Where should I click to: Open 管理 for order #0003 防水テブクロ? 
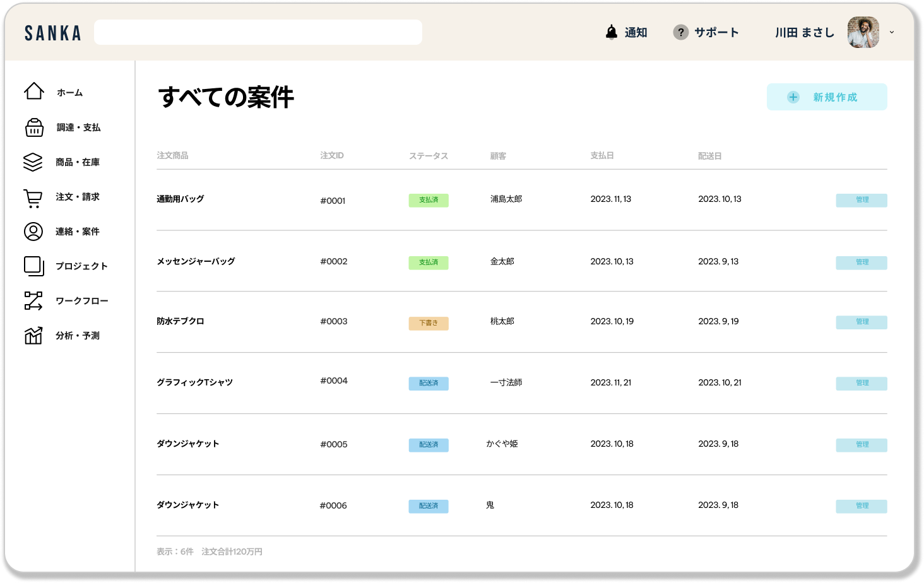coord(861,322)
